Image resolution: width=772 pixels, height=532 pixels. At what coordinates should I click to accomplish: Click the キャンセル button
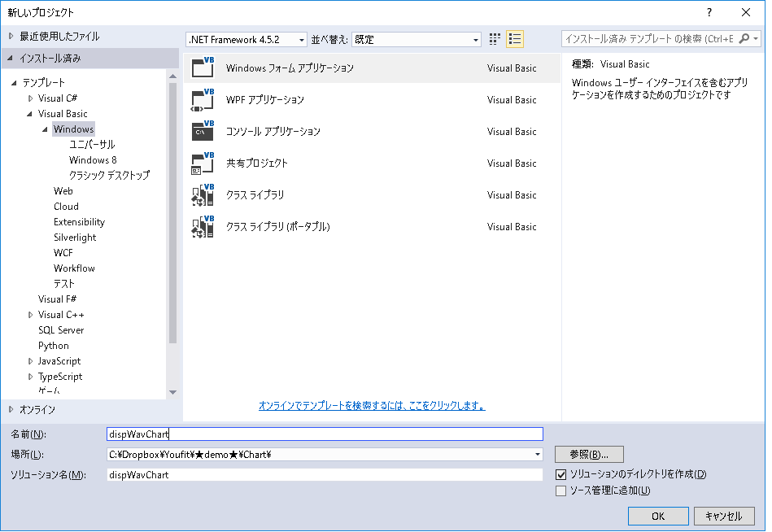(x=724, y=516)
